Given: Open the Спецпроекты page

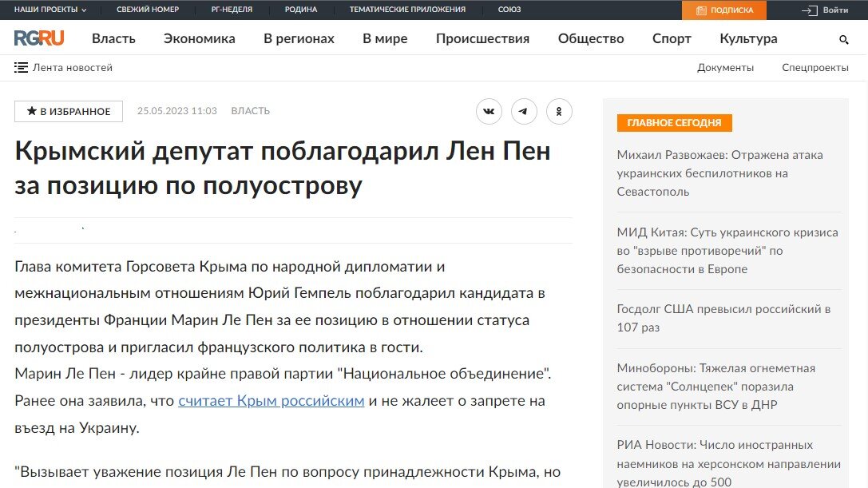Looking at the screenshot, I should point(814,68).
